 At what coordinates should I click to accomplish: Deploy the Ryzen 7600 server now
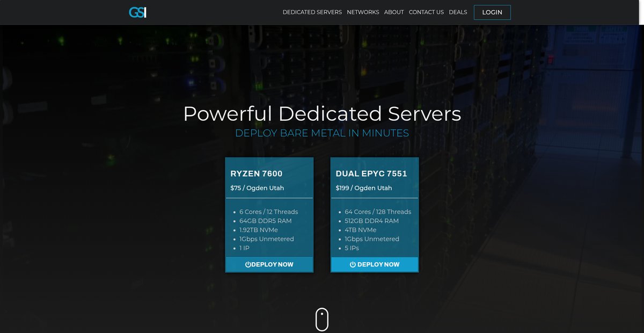click(269, 264)
